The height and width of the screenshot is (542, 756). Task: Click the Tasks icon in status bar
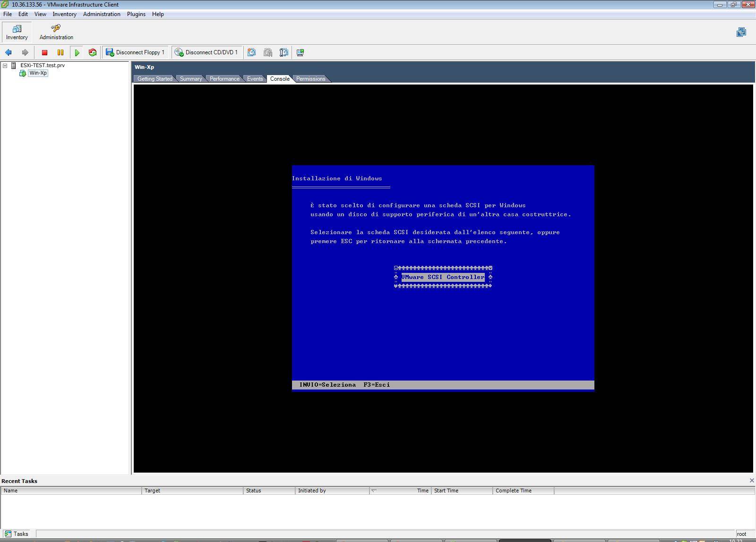8,534
